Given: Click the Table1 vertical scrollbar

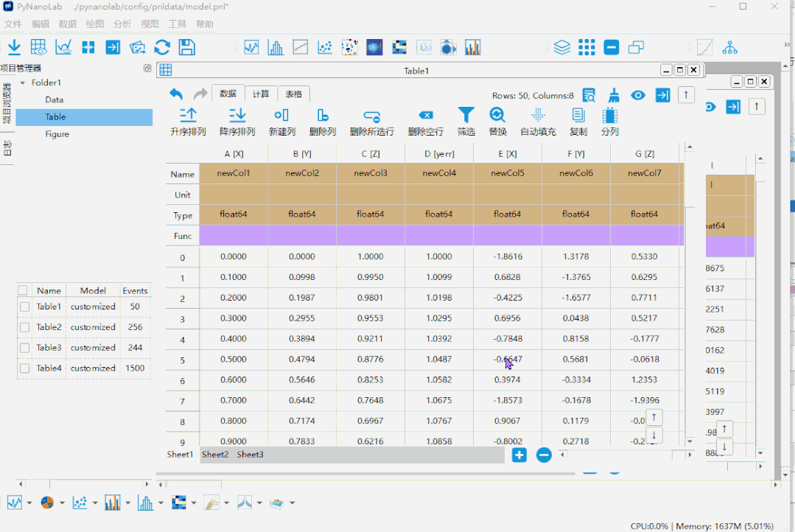Looking at the screenshot, I should 690,294.
